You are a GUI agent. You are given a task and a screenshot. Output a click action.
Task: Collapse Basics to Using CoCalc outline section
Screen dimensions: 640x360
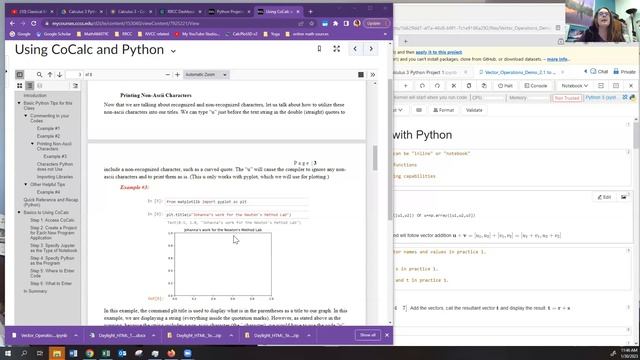(x=19, y=212)
